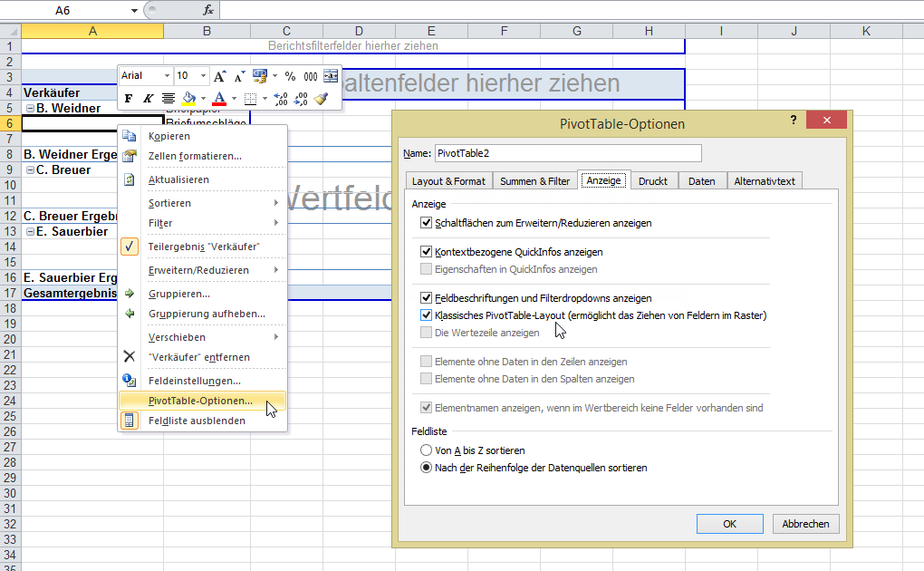This screenshot has height=571, width=924.
Task: Choose Feldeinstellungen from the context menu
Action: point(194,381)
